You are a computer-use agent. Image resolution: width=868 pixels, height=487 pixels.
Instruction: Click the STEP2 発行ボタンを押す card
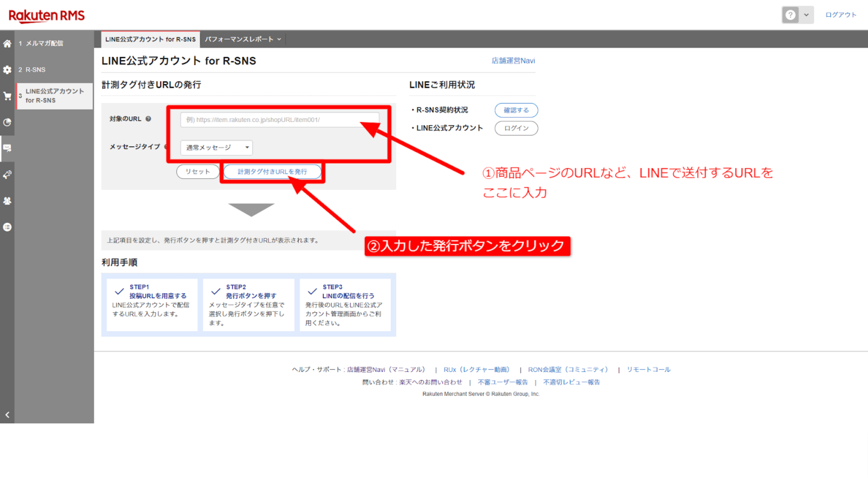(x=249, y=305)
